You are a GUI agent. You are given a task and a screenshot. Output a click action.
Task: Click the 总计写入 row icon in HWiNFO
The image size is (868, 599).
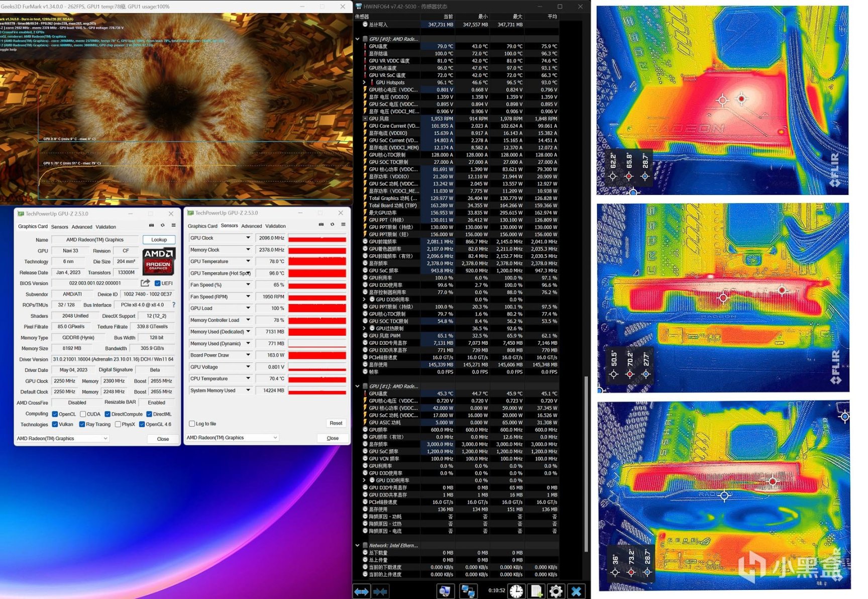point(365,24)
